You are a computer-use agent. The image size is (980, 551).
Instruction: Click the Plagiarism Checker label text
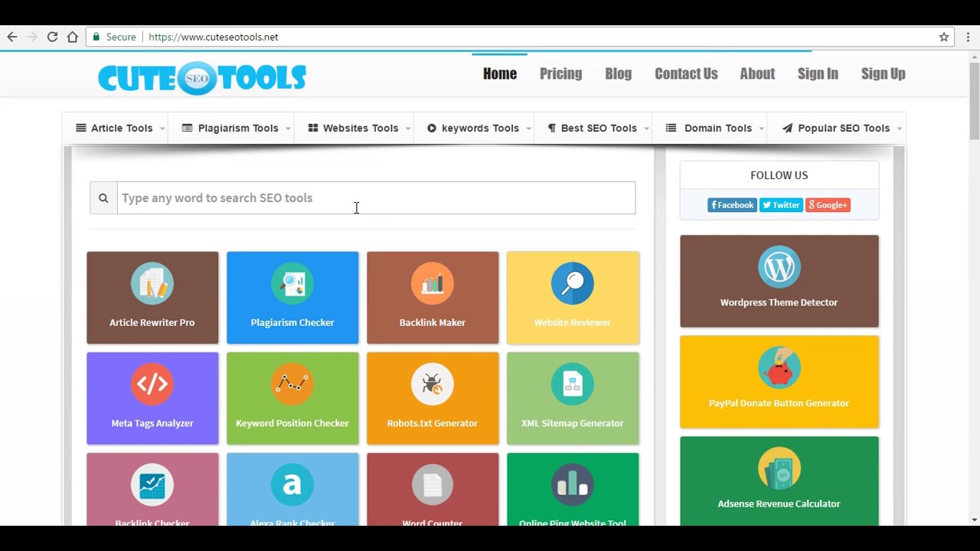coord(292,323)
